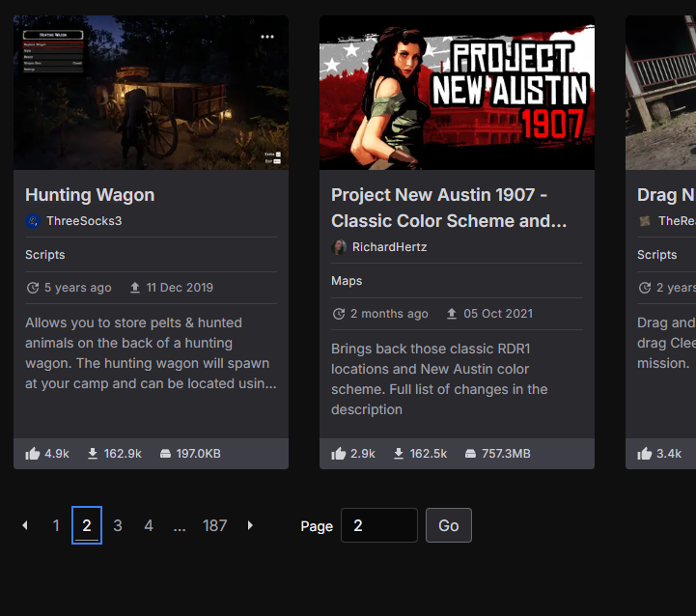Open Scripts category on Hunting Wagon card
This screenshot has height=616, width=696.
click(45, 255)
